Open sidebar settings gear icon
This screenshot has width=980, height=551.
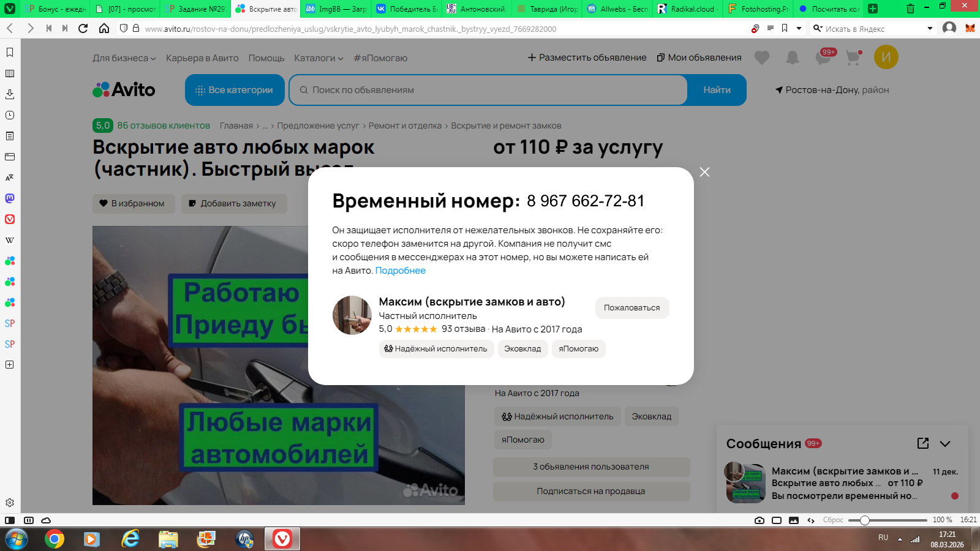(10, 503)
